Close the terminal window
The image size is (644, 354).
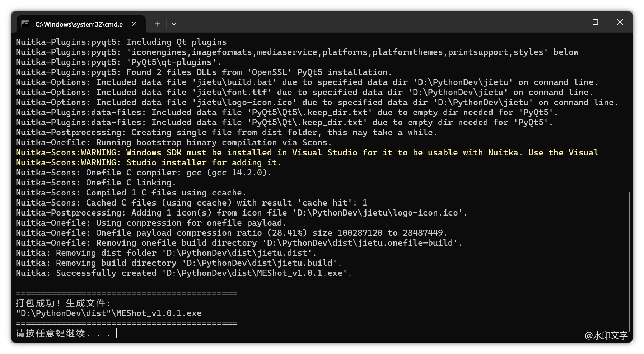620,22
